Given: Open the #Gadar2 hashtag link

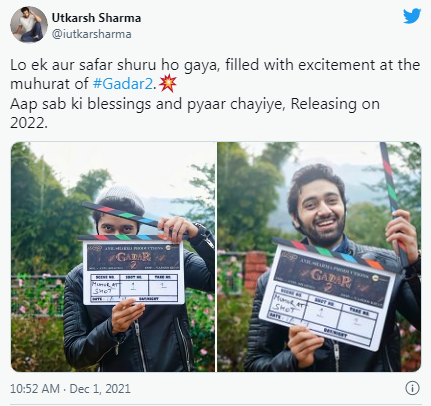Looking at the screenshot, I should pyautogui.click(x=123, y=84).
